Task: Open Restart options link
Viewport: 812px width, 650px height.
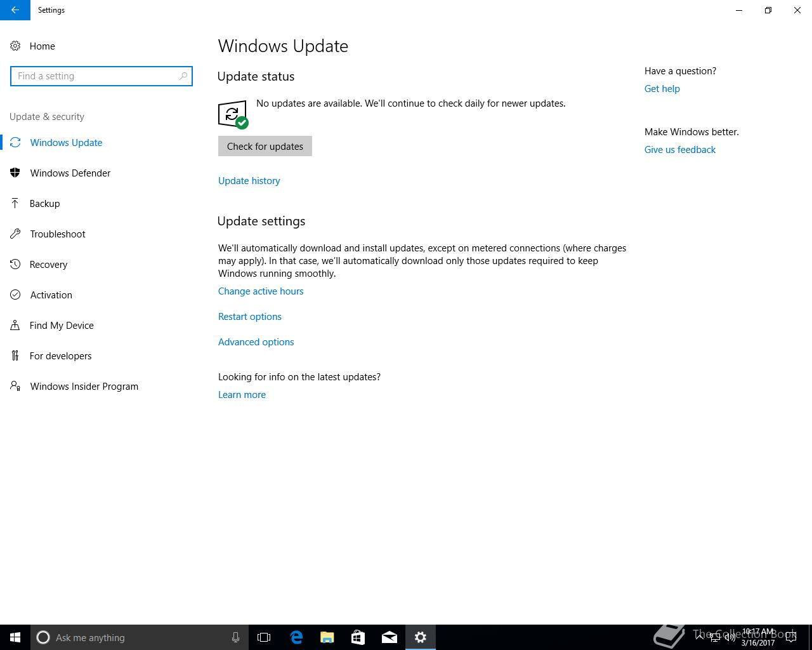Action: pos(250,317)
